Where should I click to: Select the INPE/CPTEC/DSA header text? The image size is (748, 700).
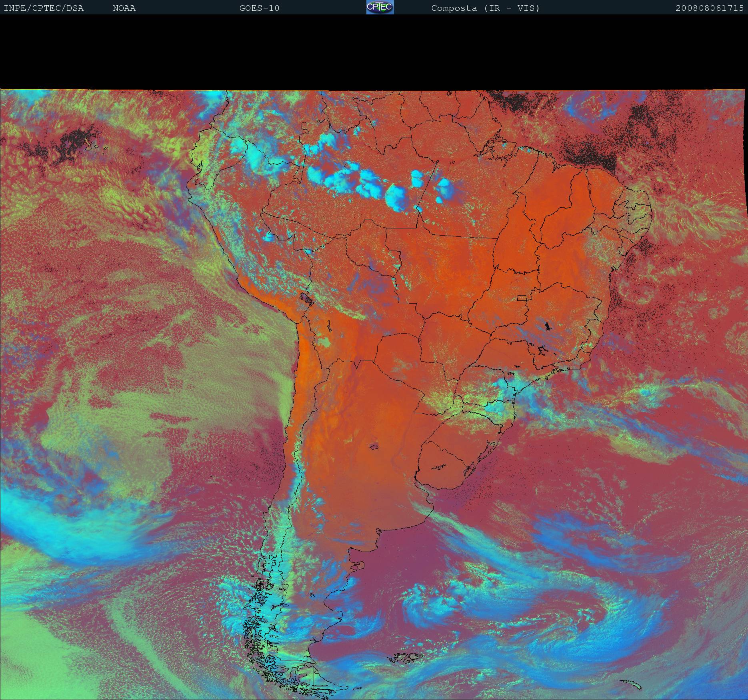click(x=44, y=8)
